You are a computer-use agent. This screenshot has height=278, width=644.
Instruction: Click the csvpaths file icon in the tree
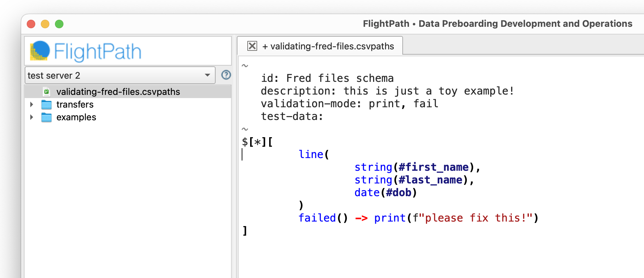point(46,92)
